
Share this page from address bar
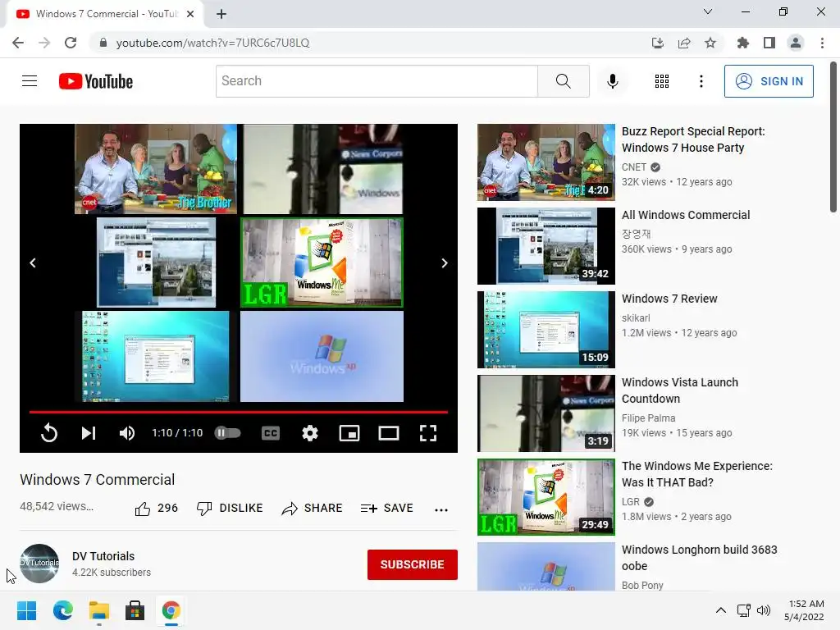tap(683, 43)
